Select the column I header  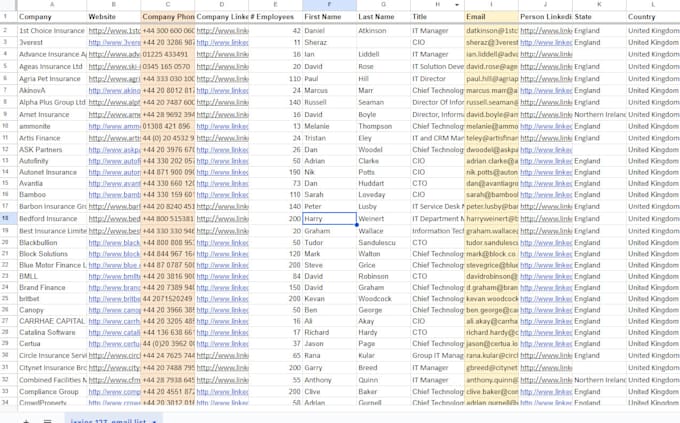coord(491,5)
